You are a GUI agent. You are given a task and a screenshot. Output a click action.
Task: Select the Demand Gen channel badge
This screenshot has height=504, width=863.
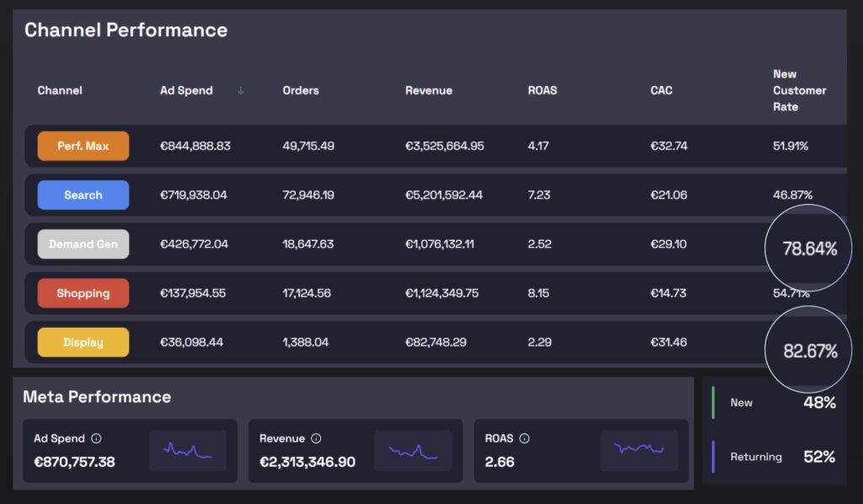click(x=83, y=244)
